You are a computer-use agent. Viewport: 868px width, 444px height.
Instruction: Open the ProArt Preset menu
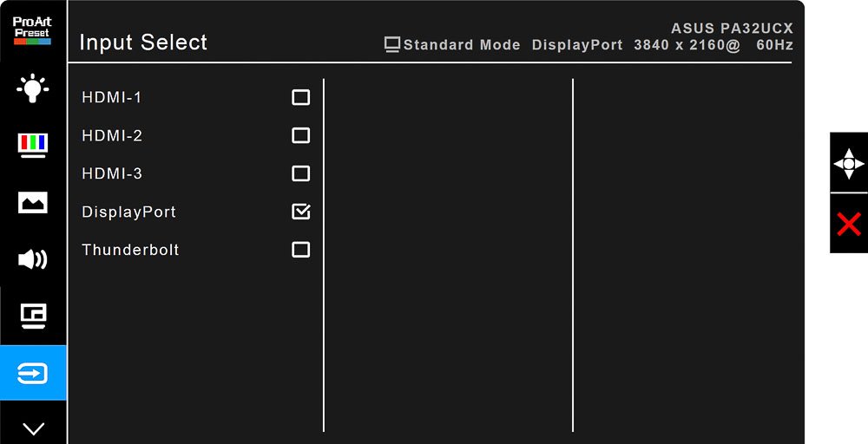click(x=32, y=29)
